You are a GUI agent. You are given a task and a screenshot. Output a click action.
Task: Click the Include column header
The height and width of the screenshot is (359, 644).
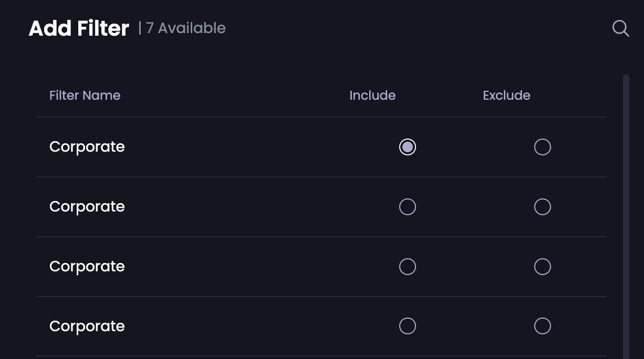pos(372,96)
